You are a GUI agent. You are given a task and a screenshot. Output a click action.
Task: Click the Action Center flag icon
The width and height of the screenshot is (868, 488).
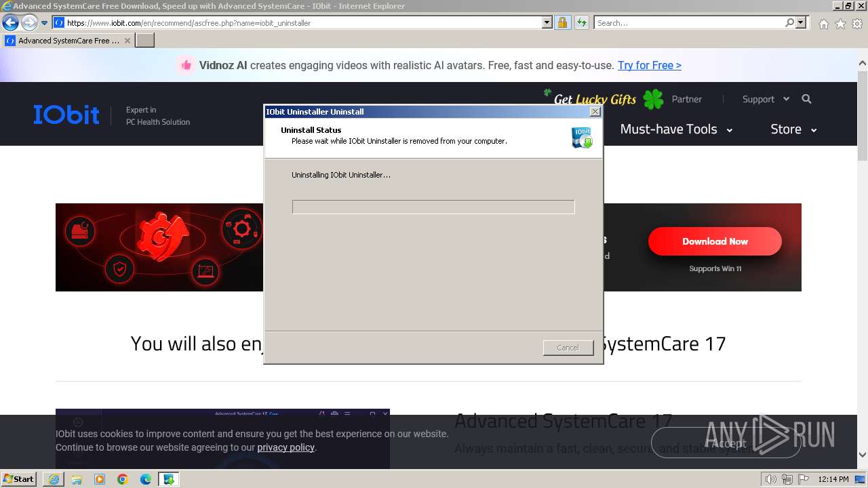tap(804, 479)
